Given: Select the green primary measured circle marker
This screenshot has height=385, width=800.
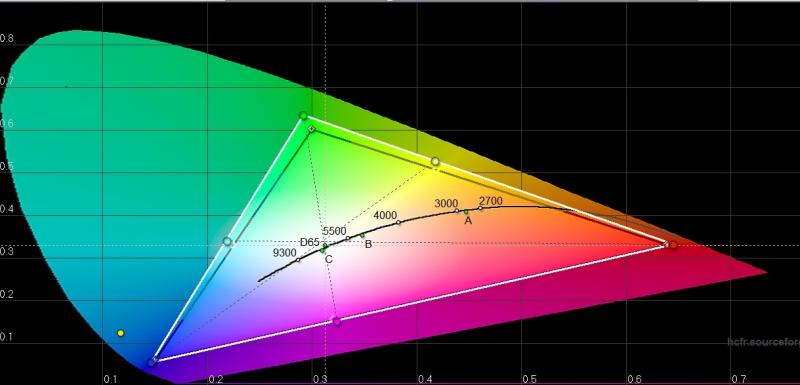Looking at the screenshot, I should click(x=304, y=116).
